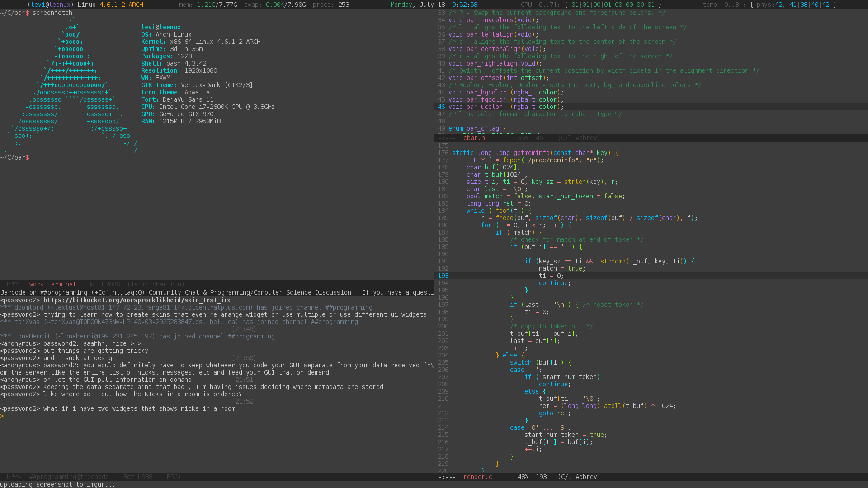Click 'Packages: 1228' line

click(166, 56)
